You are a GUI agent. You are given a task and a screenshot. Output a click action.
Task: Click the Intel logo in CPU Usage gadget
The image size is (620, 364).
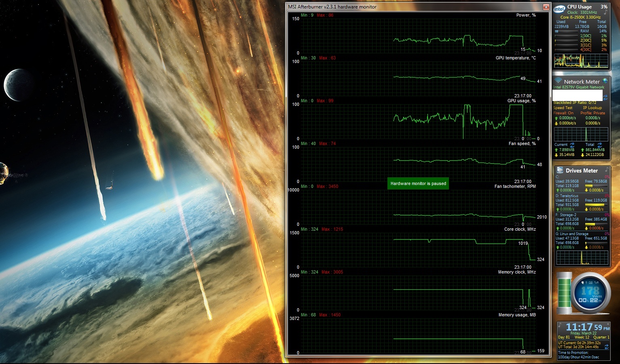click(x=559, y=9)
